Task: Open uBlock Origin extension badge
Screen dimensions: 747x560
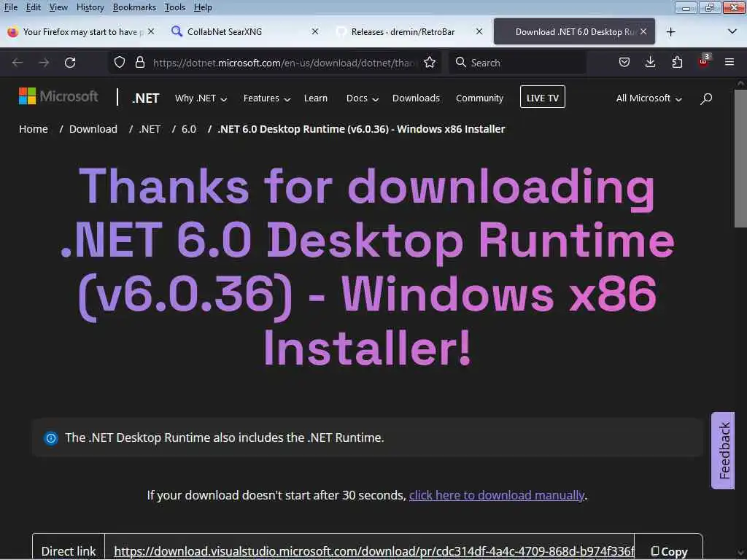Action: (x=704, y=62)
